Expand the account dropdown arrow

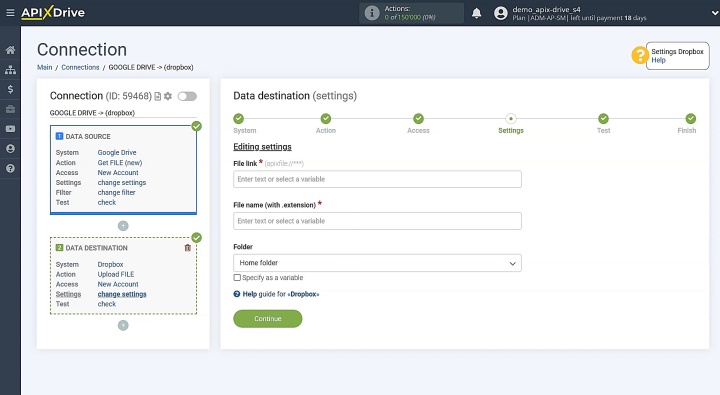click(714, 13)
